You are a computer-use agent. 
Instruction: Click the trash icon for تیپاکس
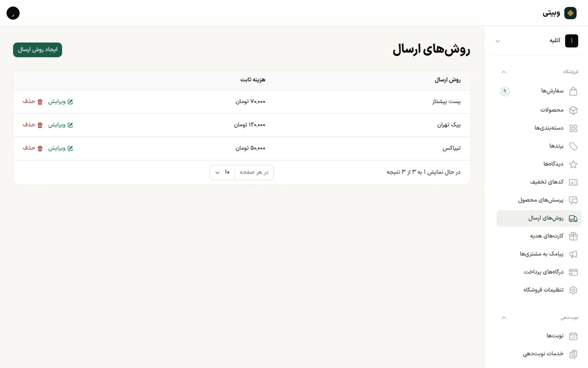point(40,148)
